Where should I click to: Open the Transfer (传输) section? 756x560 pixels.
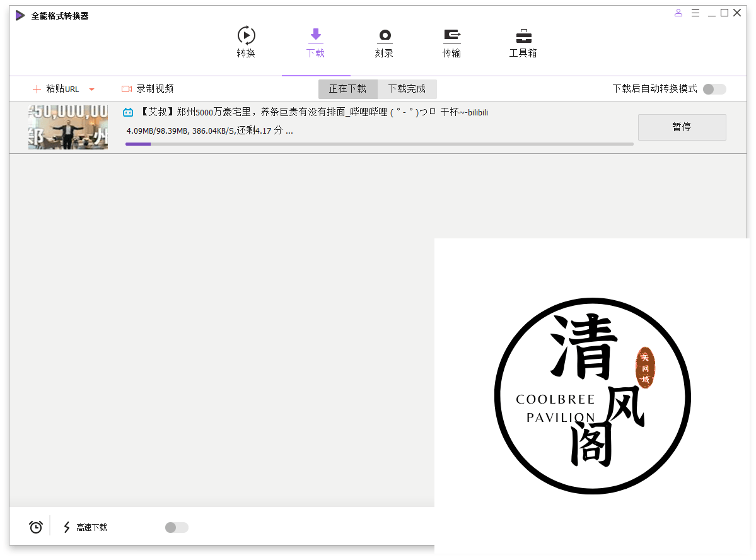click(x=451, y=43)
